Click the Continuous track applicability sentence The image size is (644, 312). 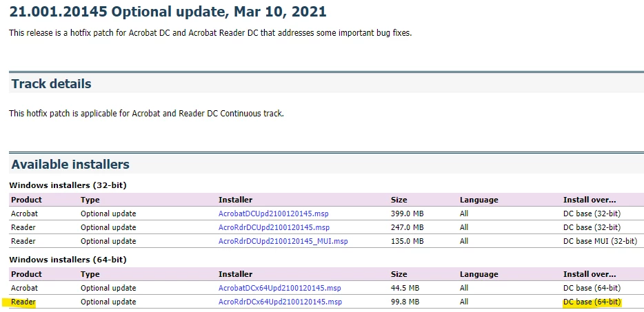pyautogui.click(x=146, y=114)
